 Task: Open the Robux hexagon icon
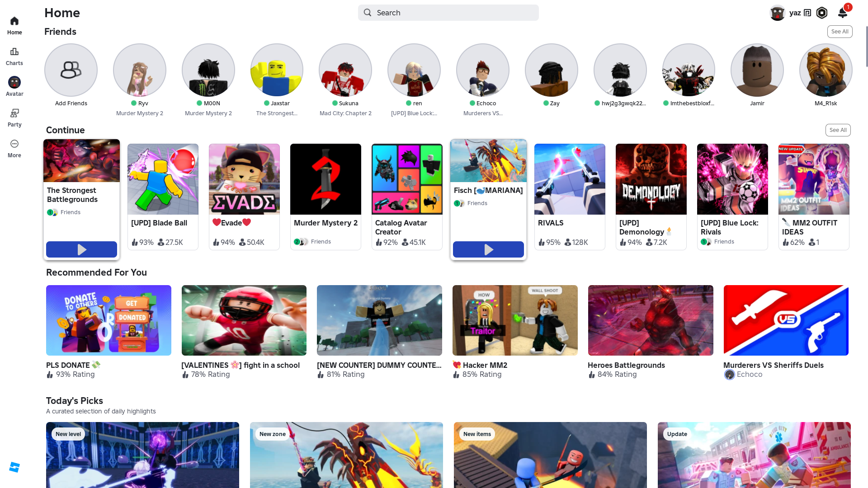822,13
